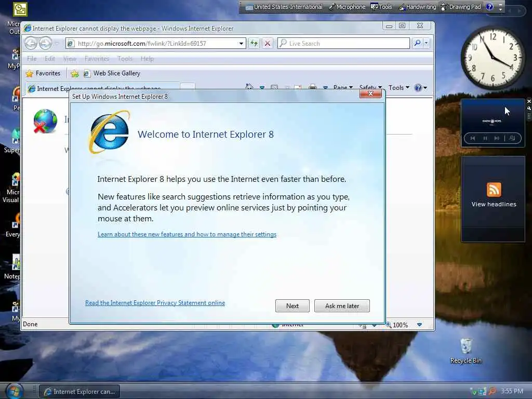Click the analog clock gadget

tap(493, 57)
